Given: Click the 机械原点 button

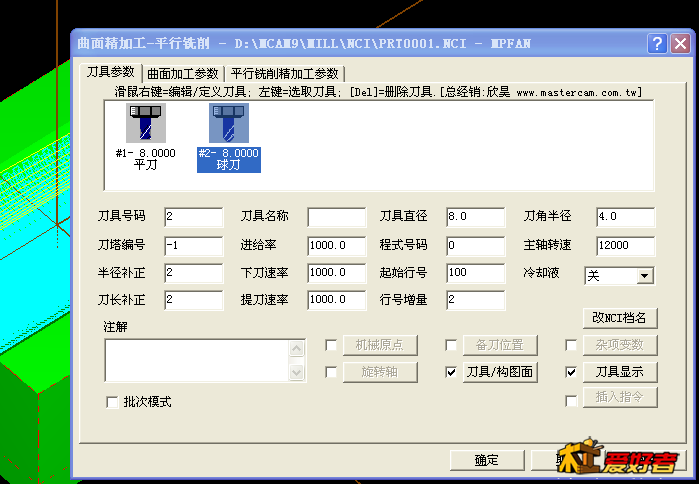Looking at the screenshot, I should [x=380, y=345].
